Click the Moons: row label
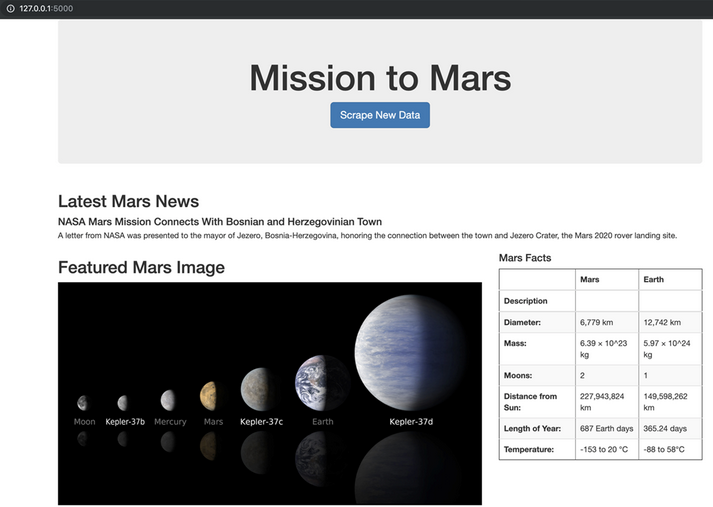The width and height of the screenshot is (713, 507). (537, 376)
